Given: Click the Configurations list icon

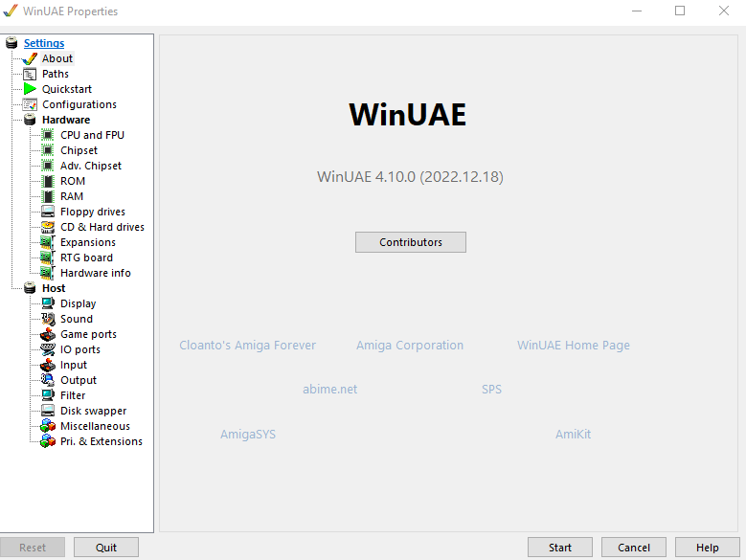Looking at the screenshot, I should tap(30, 104).
